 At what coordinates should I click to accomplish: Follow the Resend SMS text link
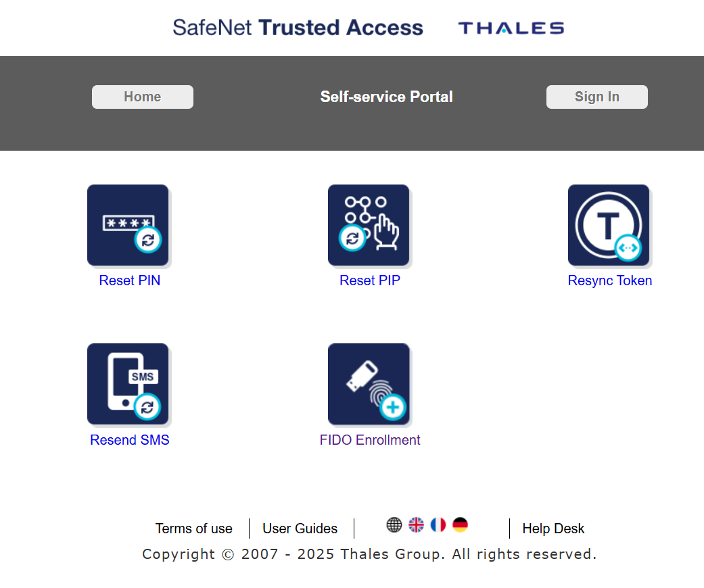point(130,440)
